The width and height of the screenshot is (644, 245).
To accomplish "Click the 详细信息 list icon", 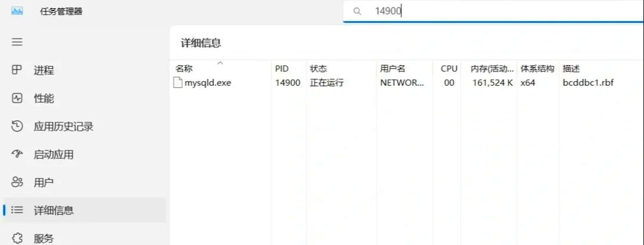I will point(17,210).
